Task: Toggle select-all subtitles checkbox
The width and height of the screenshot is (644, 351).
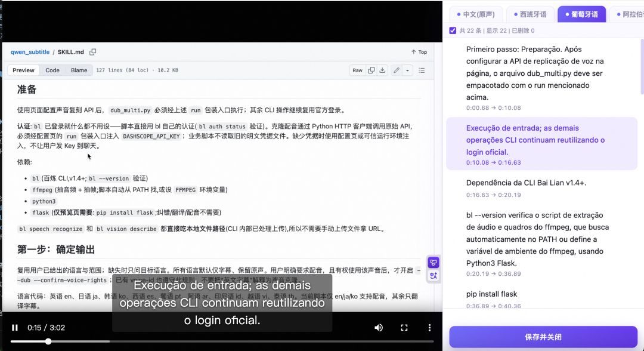Action: 453,30
